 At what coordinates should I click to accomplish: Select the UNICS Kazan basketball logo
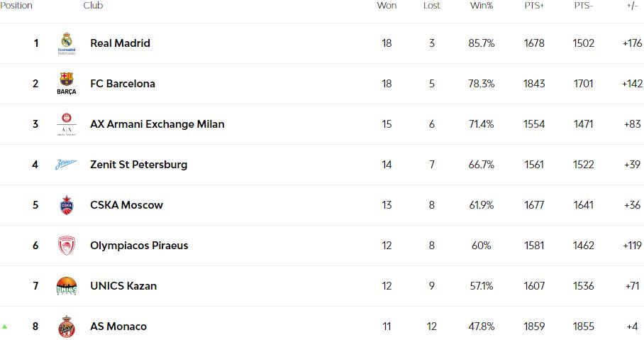(67, 286)
